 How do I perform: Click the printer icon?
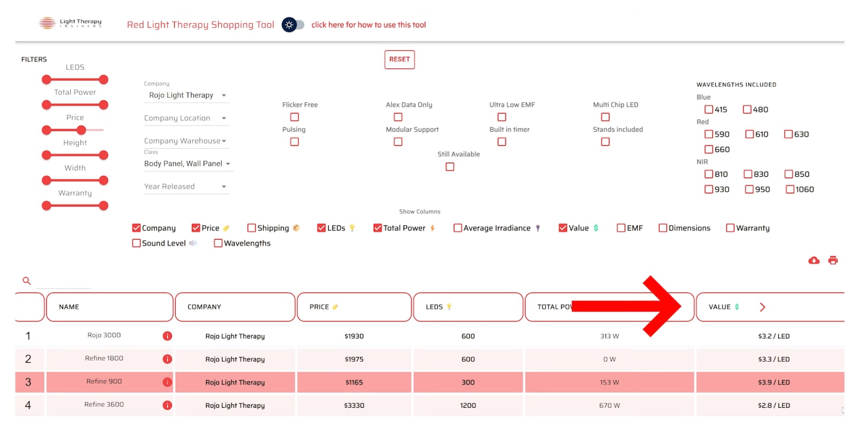tap(833, 260)
